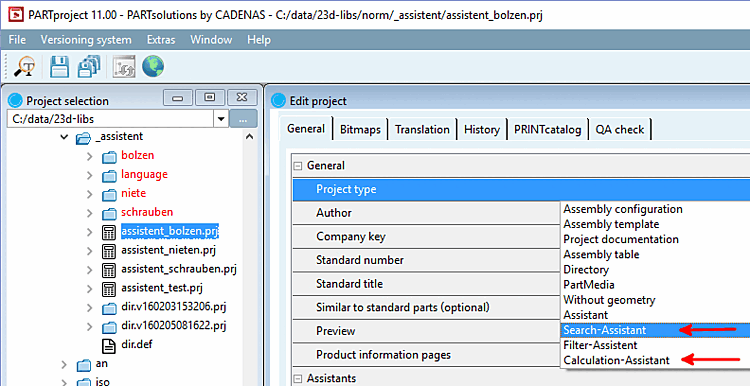Collapse the General section
Viewport: 750px width, 386px height.
coord(298,166)
